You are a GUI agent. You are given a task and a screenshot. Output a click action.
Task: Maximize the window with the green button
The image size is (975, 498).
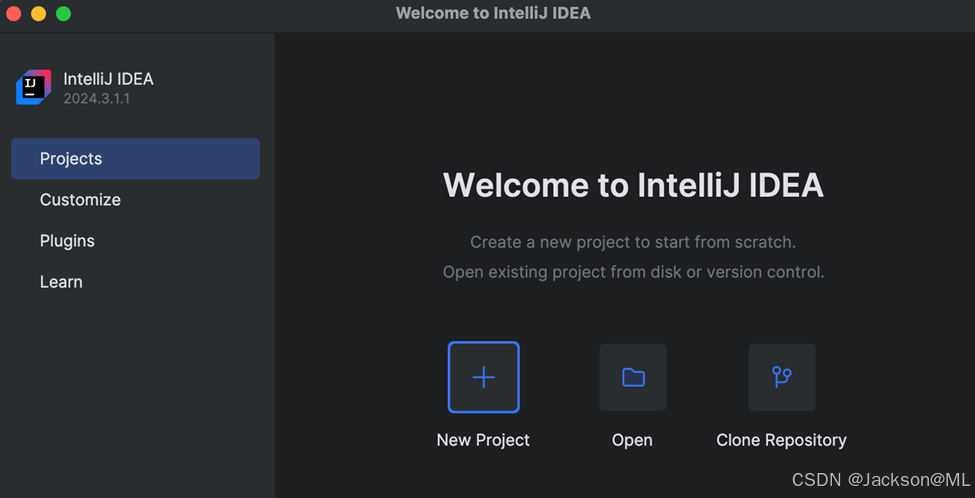pyautogui.click(x=63, y=14)
